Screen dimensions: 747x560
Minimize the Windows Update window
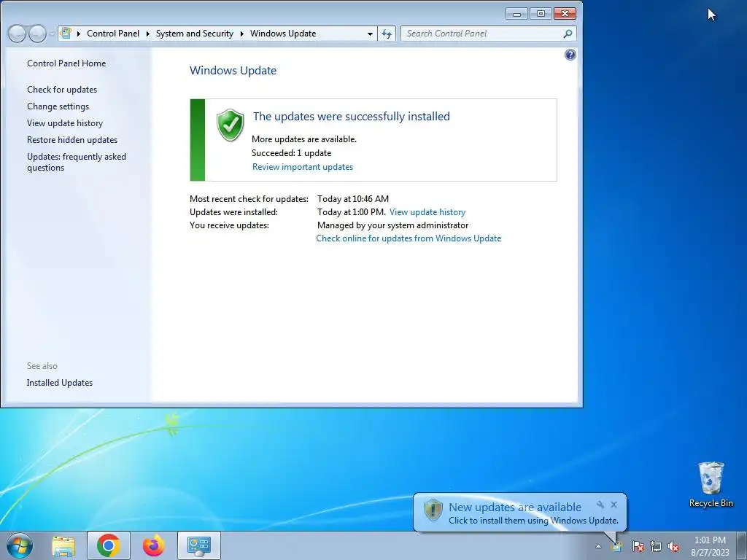[x=516, y=14]
